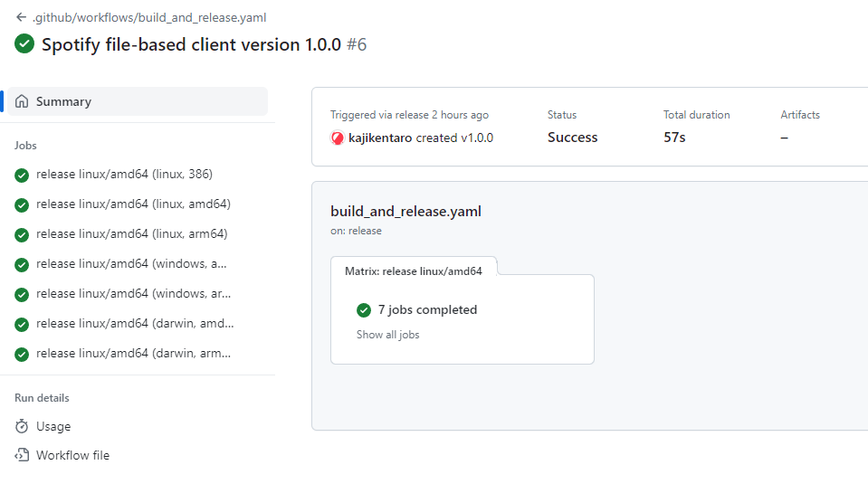Click the build_and_release.yaml heading

coord(405,212)
